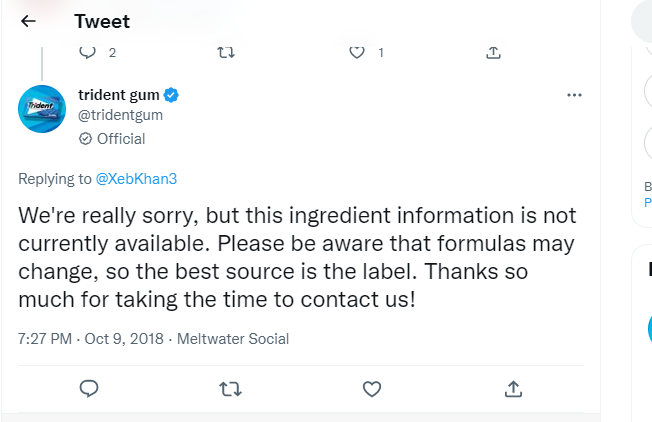652x422 pixels.
Task: Go back using the left arrow
Action: click(x=28, y=21)
